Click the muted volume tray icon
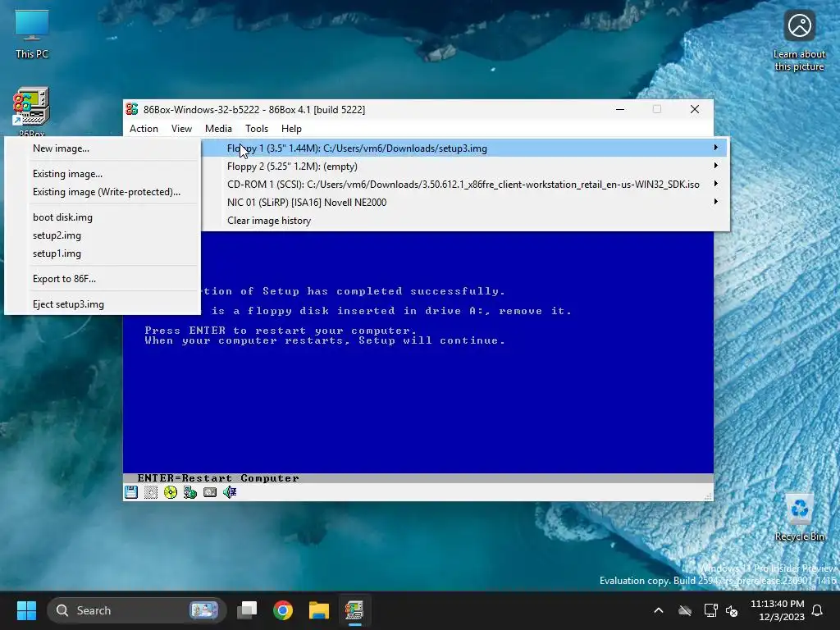Viewport: 840px width, 630px height. [731, 610]
